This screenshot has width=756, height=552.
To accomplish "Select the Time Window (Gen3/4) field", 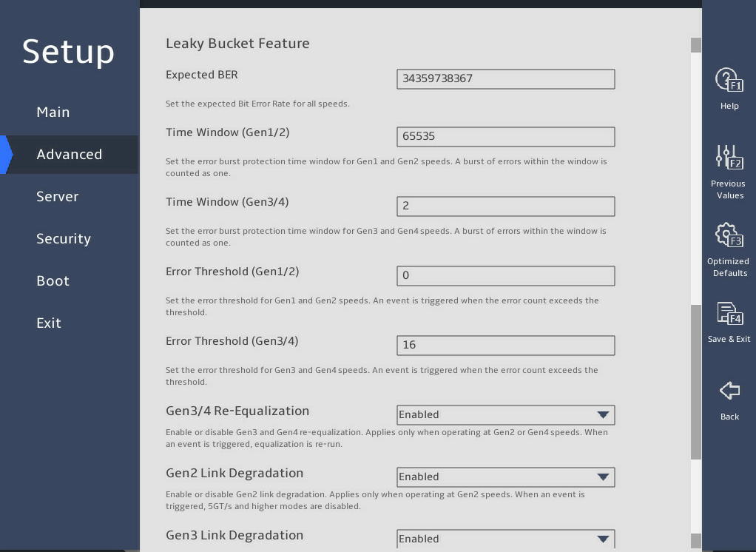I will (506, 206).
